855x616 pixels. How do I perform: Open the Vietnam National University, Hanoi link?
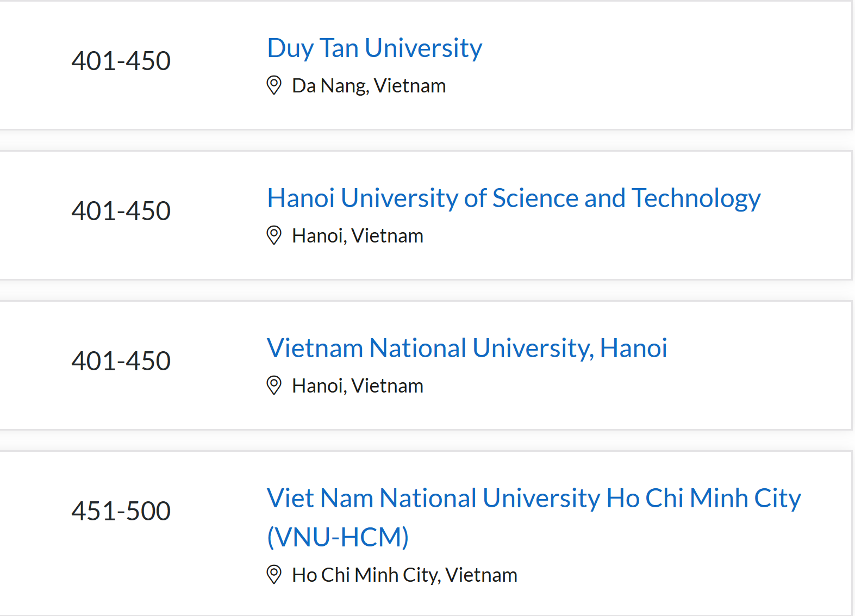click(x=466, y=349)
